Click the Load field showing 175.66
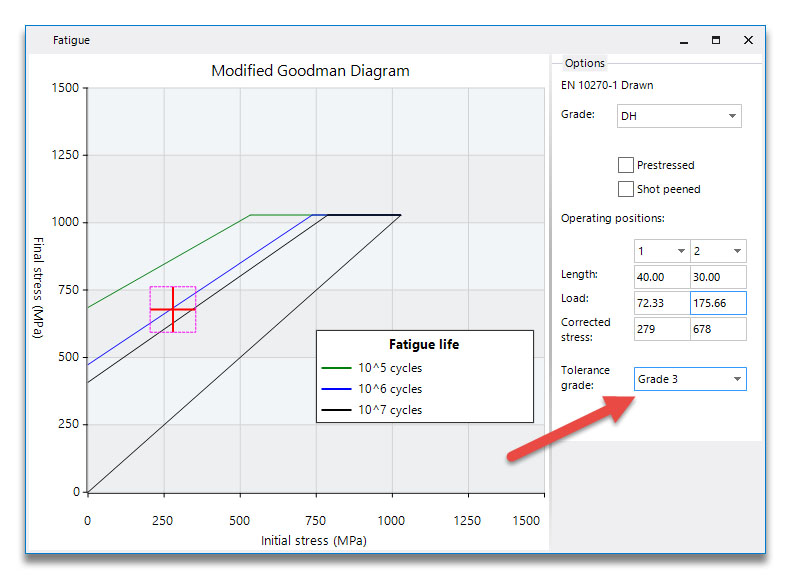Screen dimensions: 791x579 (x=718, y=303)
